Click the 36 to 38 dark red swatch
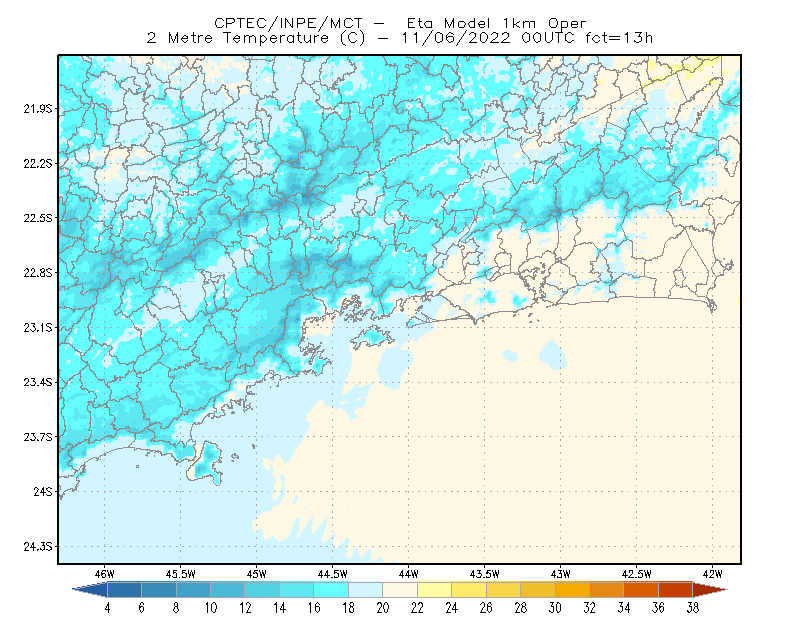800x618 pixels. [x=676, y=590]
